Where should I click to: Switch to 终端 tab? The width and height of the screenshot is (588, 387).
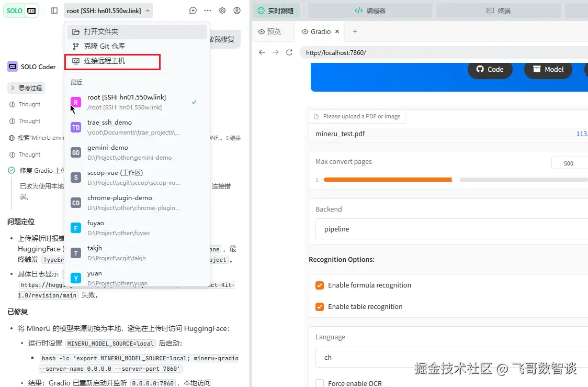tap(499, 10)
